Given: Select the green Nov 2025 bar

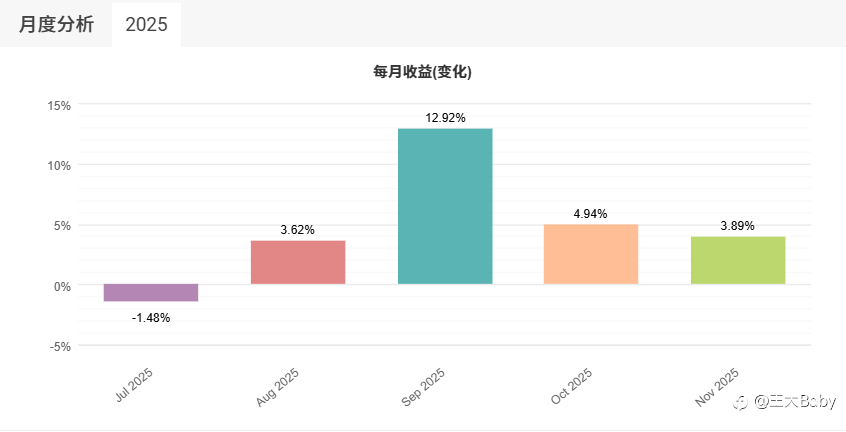Looking at the screenshot, I should (x=738, y=260).
